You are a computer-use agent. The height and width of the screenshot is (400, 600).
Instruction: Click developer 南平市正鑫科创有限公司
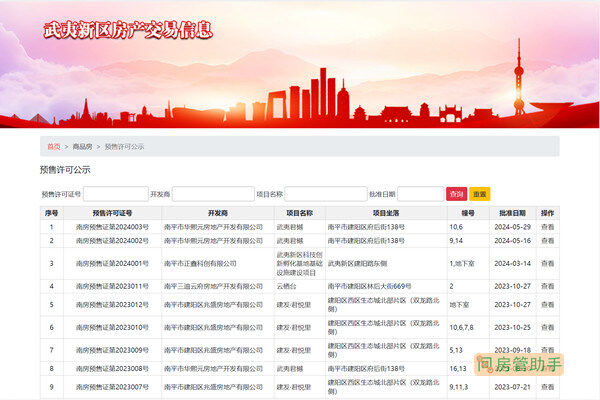coord(200,263)
